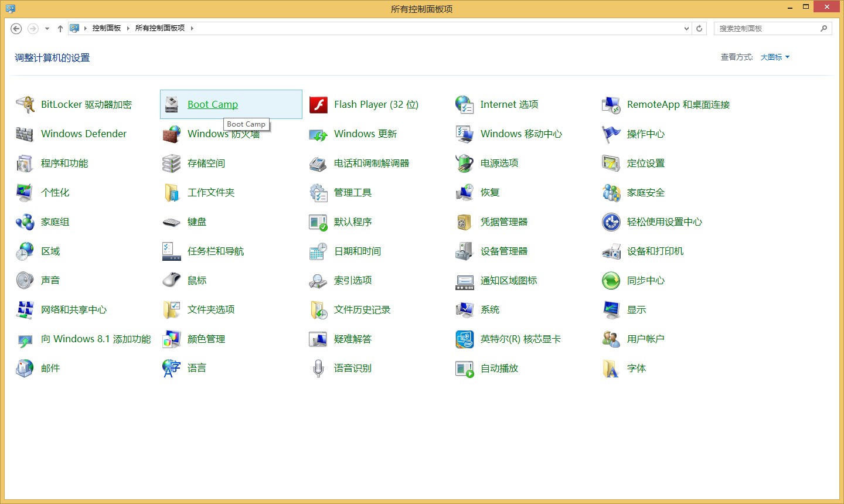Open the Windows Defender wall icon
Image resolution: width=844 pixels, height=504 pixels.
pos(25,134)
